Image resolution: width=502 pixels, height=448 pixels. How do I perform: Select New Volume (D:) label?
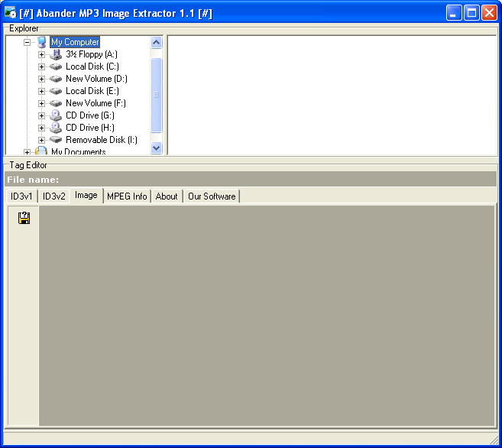[96, 79]
